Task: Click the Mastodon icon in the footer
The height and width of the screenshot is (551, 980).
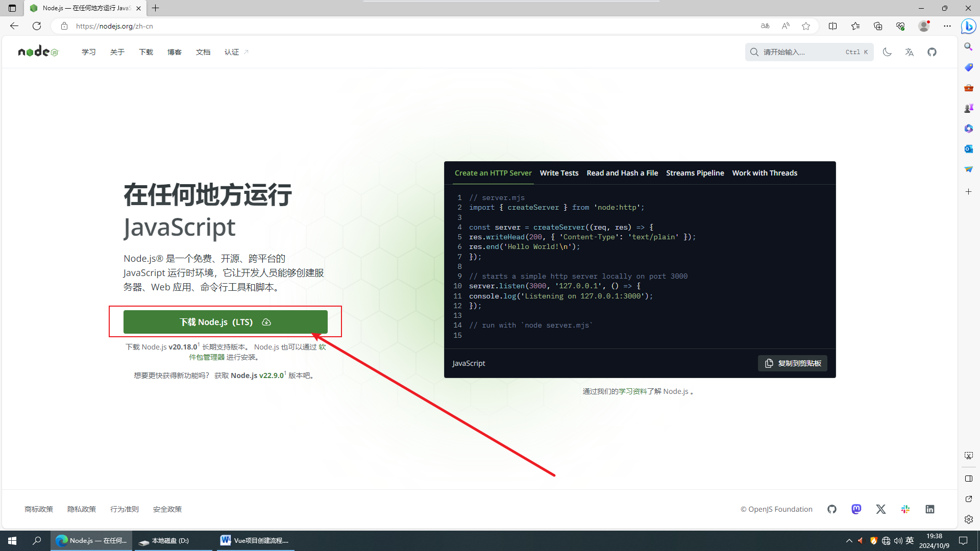Action: (856, 509)
